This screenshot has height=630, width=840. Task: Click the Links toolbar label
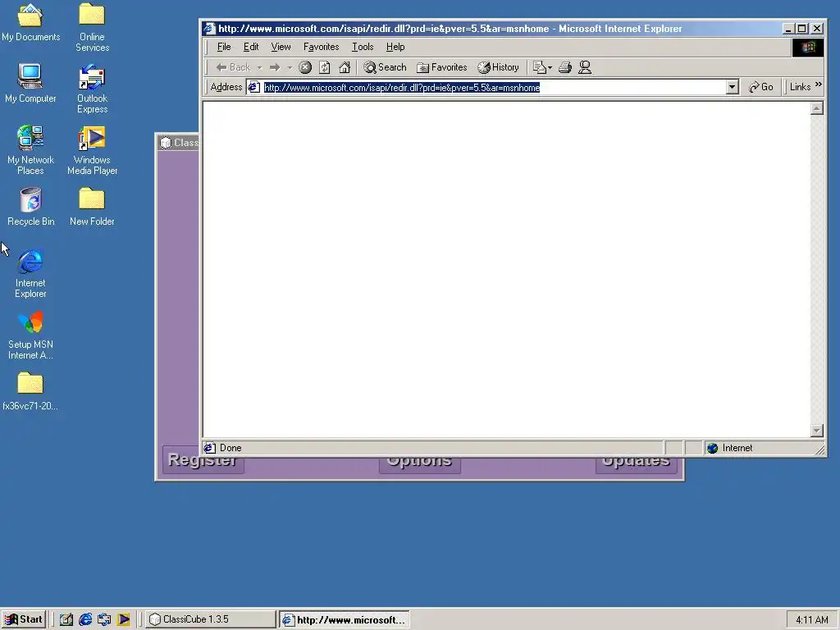tap(800, 87)
